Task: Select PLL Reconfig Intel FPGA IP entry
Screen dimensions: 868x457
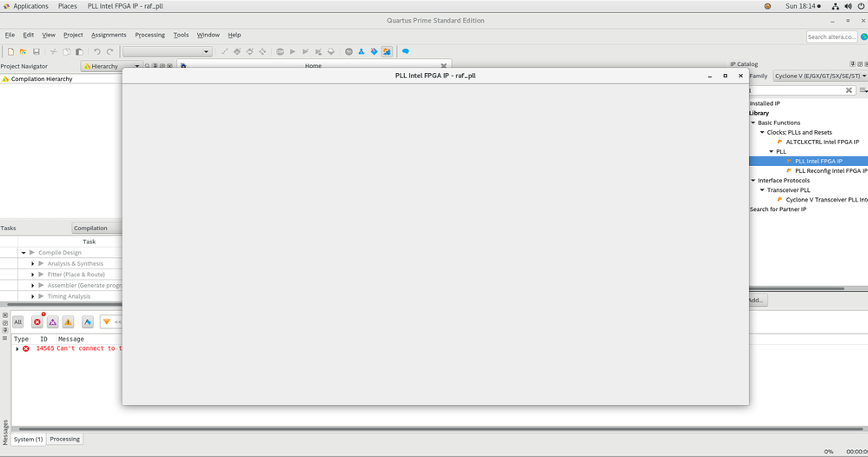Action: tap(831, 171)
